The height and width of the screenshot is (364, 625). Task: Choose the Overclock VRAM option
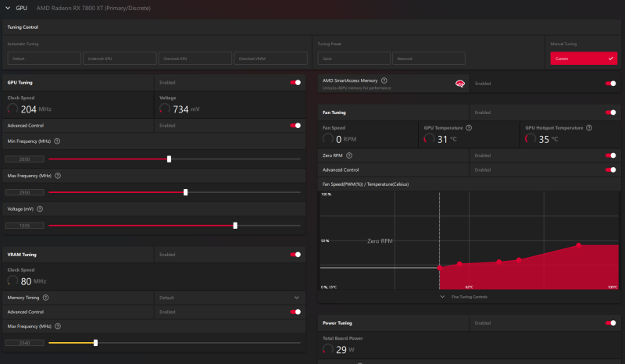click(x=270, y=59)
